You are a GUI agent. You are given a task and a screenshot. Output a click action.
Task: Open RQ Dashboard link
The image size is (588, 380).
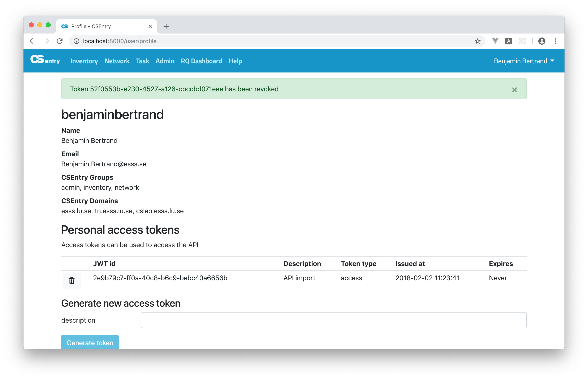click(201, 61)
